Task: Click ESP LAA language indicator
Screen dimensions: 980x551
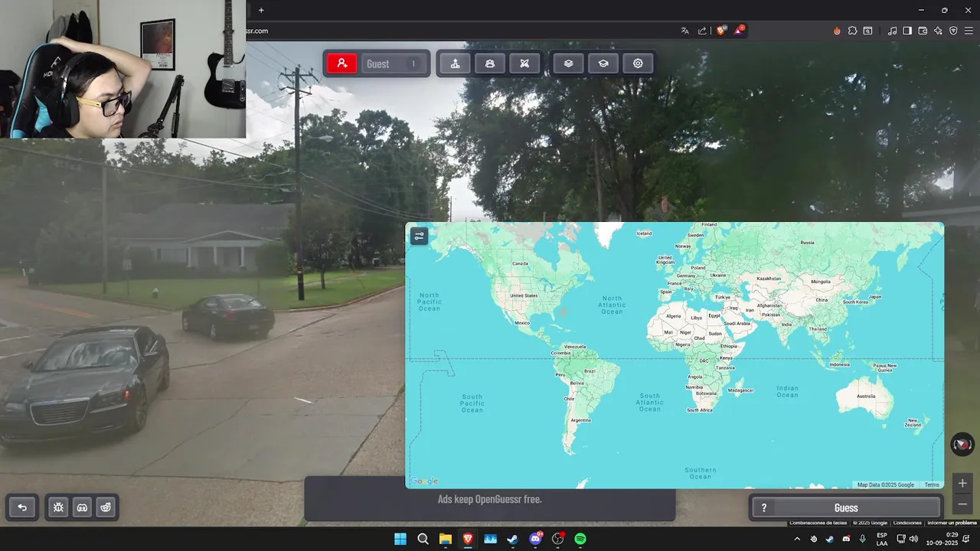Action: (x=882, y=539)
